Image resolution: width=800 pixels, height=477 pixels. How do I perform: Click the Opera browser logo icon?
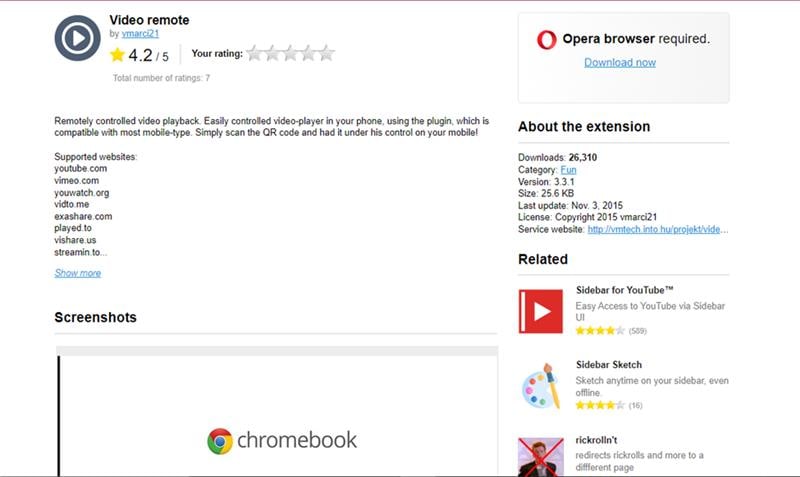[547, 40]
